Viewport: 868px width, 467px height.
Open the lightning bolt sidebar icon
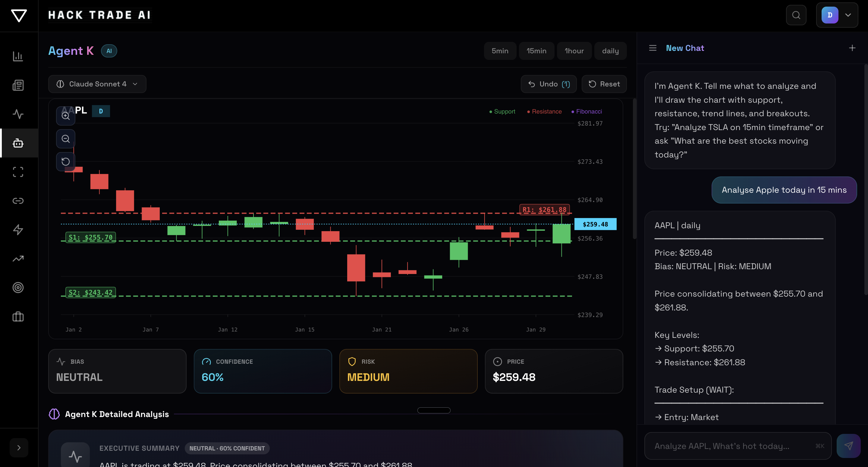point(18,230)
